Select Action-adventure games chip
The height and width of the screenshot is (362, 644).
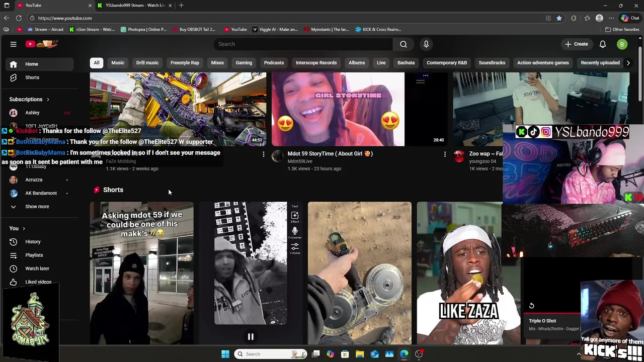click(x=543, y=63)
